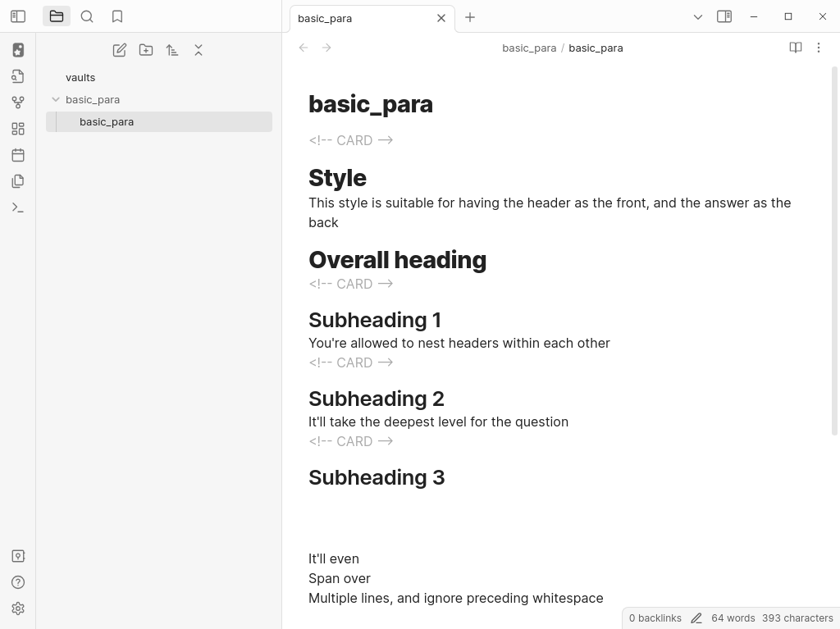Open the canvas ribbon icon

18,129
